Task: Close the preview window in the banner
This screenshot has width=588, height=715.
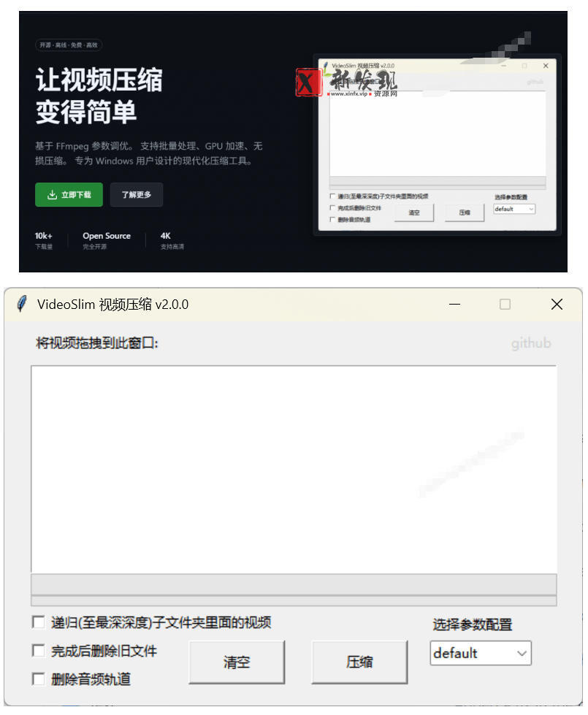Action: pyautogui.click(x=546, y=66)
